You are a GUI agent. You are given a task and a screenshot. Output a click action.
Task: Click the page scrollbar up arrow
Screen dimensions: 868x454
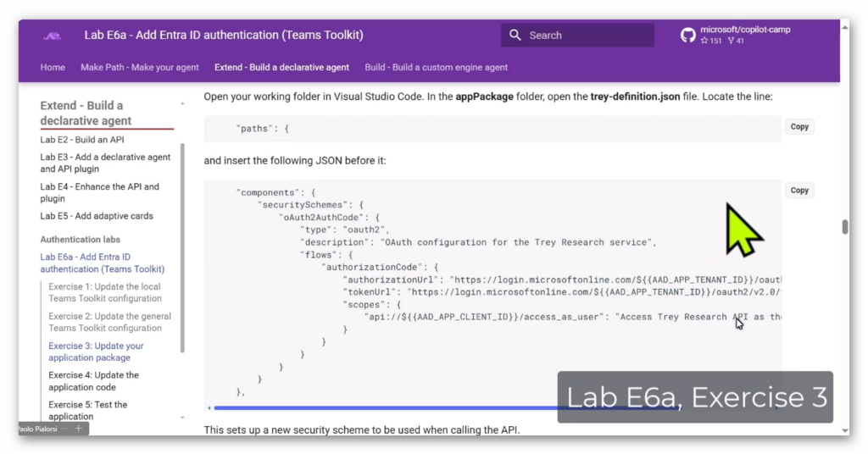coord(845,27)
